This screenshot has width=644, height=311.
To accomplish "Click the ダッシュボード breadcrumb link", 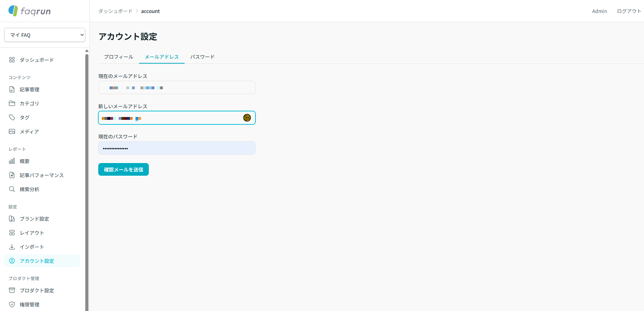I will [115, 11].
